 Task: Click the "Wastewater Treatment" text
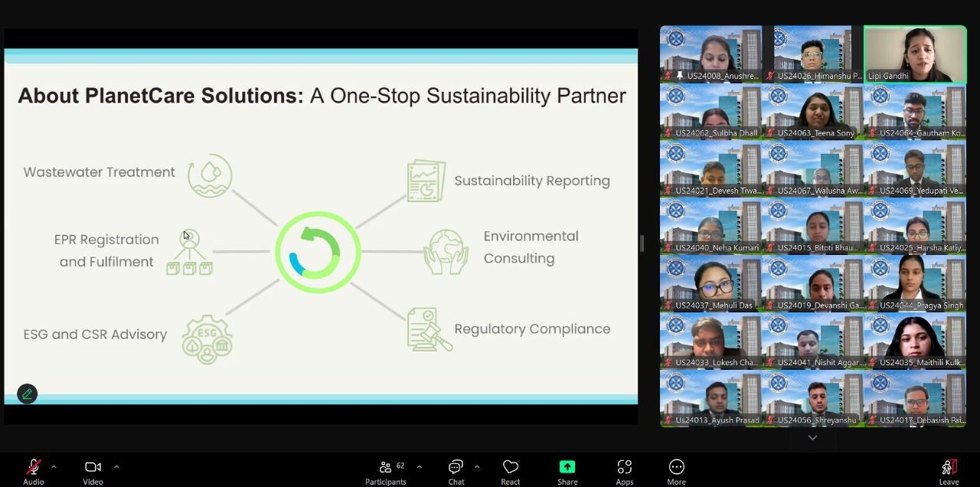[x=100, y=172]
